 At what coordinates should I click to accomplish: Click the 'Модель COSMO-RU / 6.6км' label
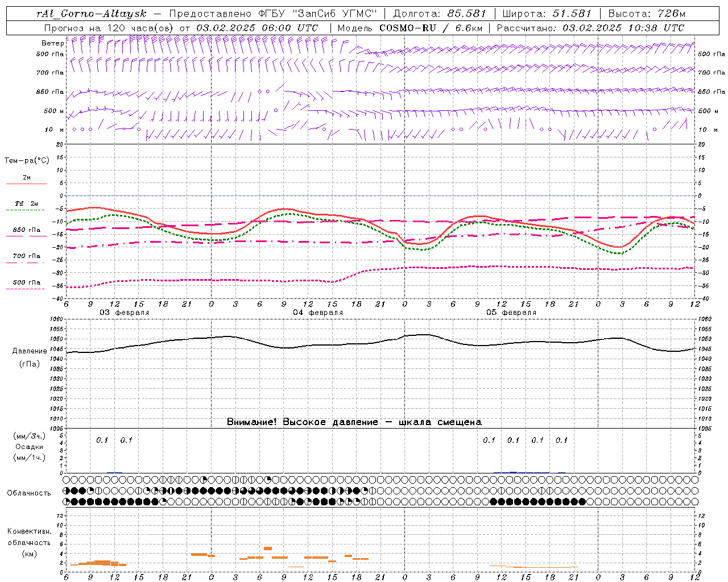[409, 28]
